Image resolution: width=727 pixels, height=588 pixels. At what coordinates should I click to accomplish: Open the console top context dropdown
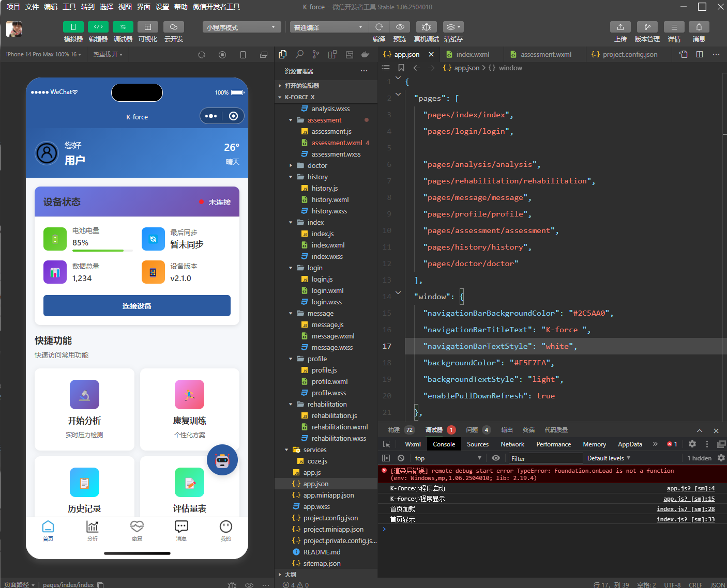[448, 458]
